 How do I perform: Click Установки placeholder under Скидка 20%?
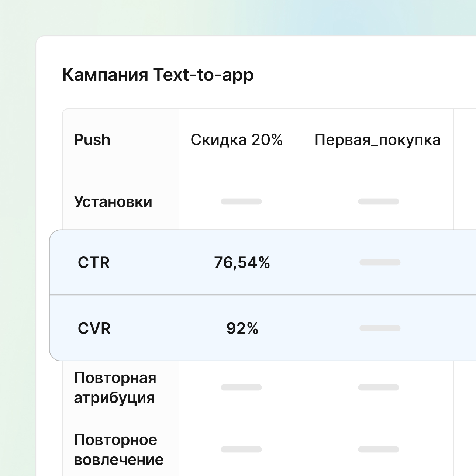241,201
